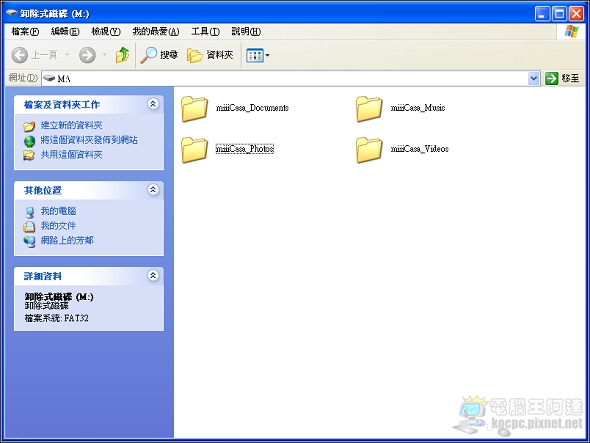Collapse the 詳細資料 panel
Viewport: 590px width, 443px height.
153,276
